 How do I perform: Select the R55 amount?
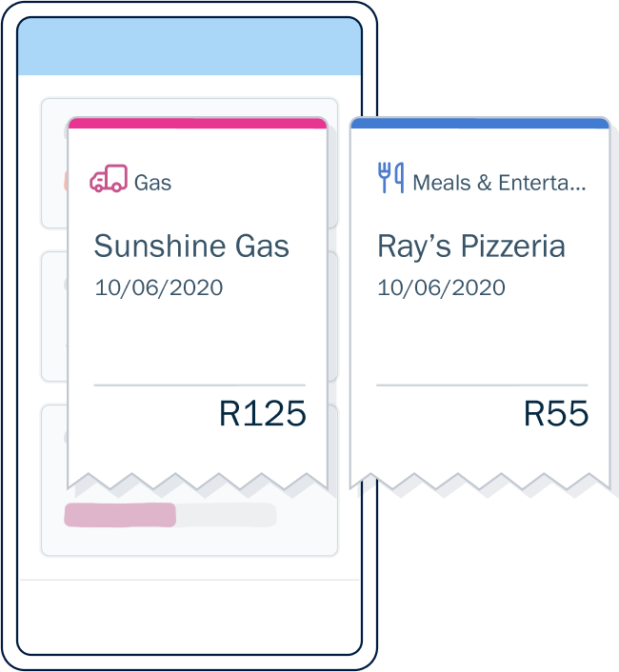(556, 413)
